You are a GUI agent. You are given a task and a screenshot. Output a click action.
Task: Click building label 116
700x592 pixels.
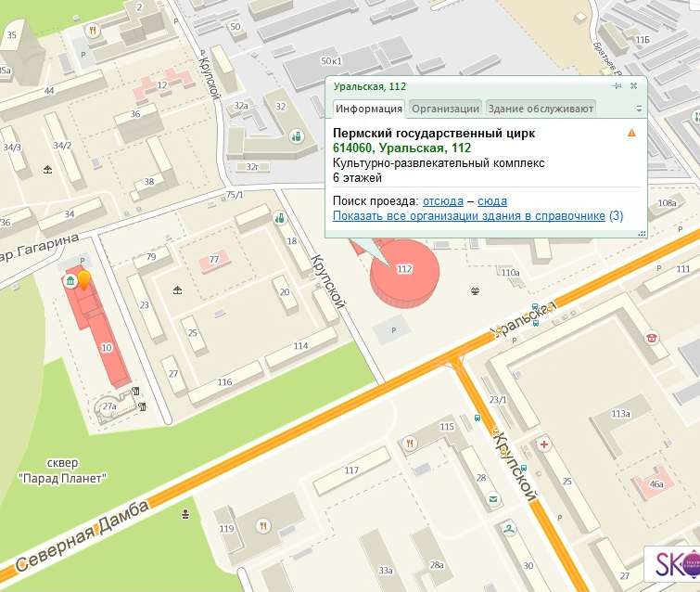click(x=224, y=382)
